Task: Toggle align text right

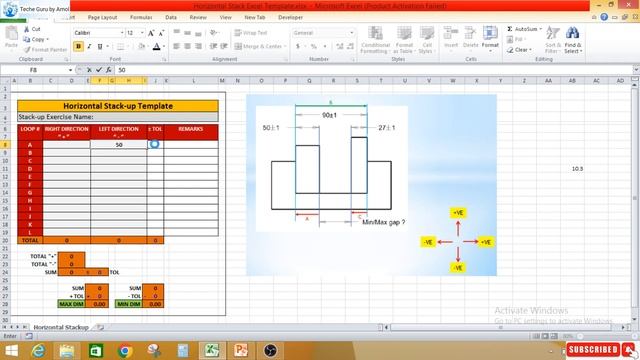Action: (x=198, y=47)
